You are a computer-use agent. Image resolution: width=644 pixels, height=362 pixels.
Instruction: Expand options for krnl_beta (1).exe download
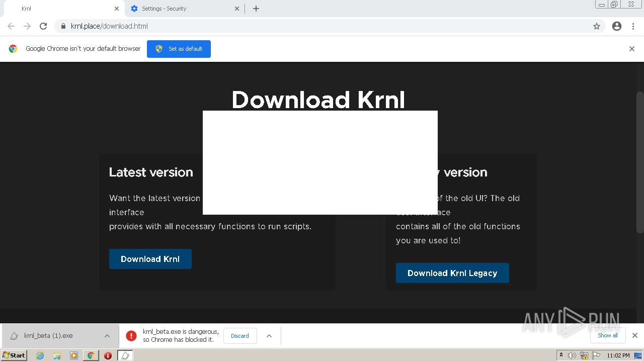click(x=107, y=336)
